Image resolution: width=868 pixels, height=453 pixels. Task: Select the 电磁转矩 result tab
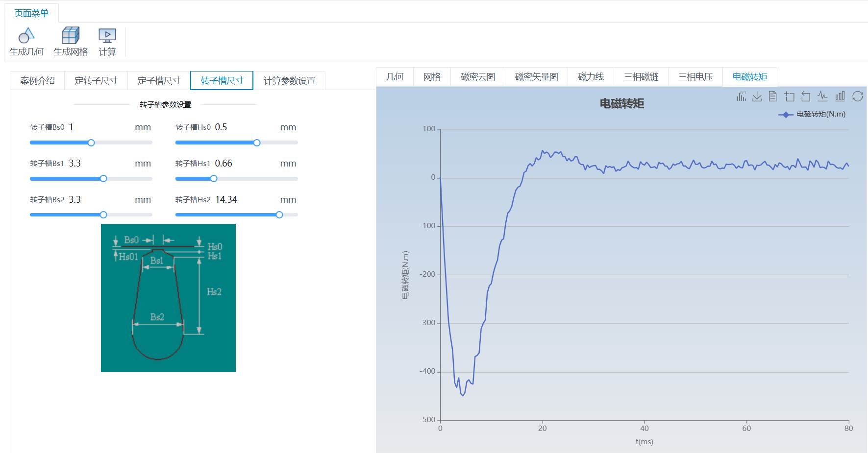750,77
